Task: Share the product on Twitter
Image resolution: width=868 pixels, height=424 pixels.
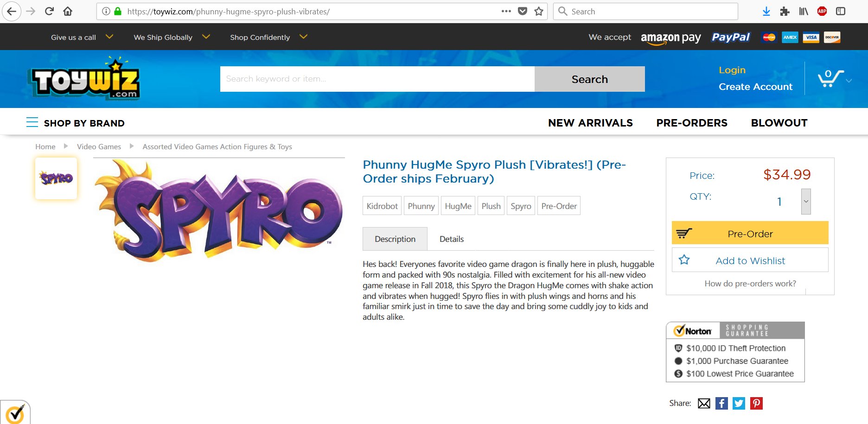Action: [x=739, y=403]
